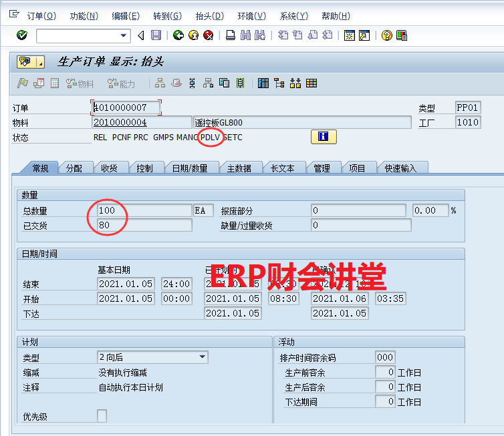Click the Print icon in toolbar
The height and width of the screenshot is (436, 504).
(x=231, y=35)
